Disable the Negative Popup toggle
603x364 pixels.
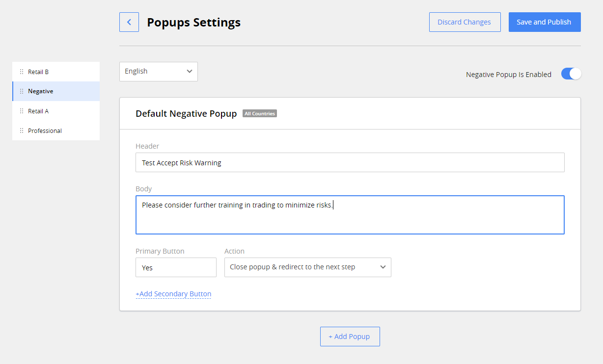coord(571,74)
